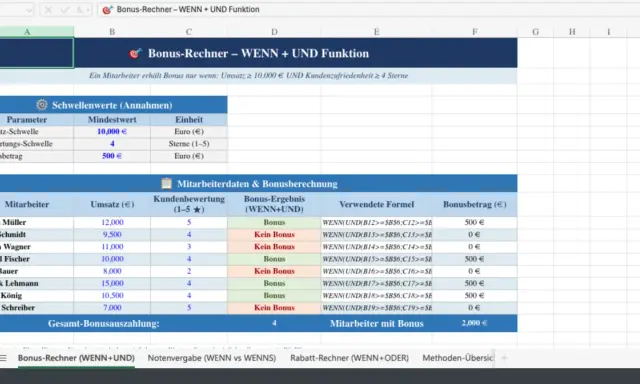This screenshot has width=640, height=384.
Task: Select column I header
Action: 608,32
